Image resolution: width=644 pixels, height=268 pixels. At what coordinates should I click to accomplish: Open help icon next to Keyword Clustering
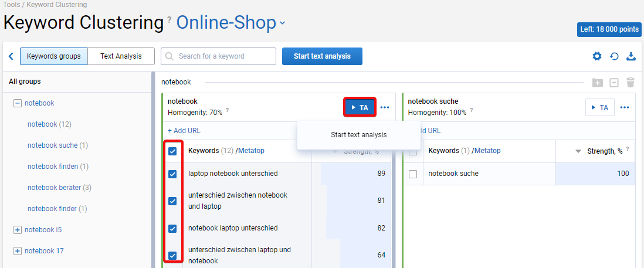[x=170, y=19]
